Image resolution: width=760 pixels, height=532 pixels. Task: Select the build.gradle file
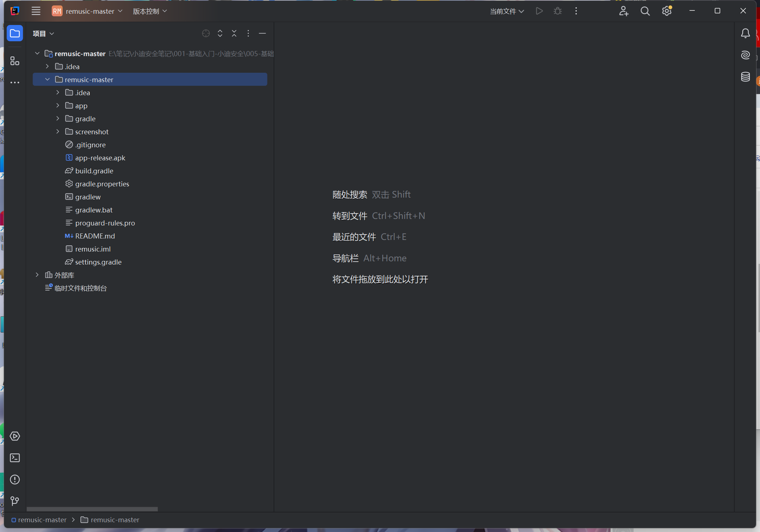(94, 171)
